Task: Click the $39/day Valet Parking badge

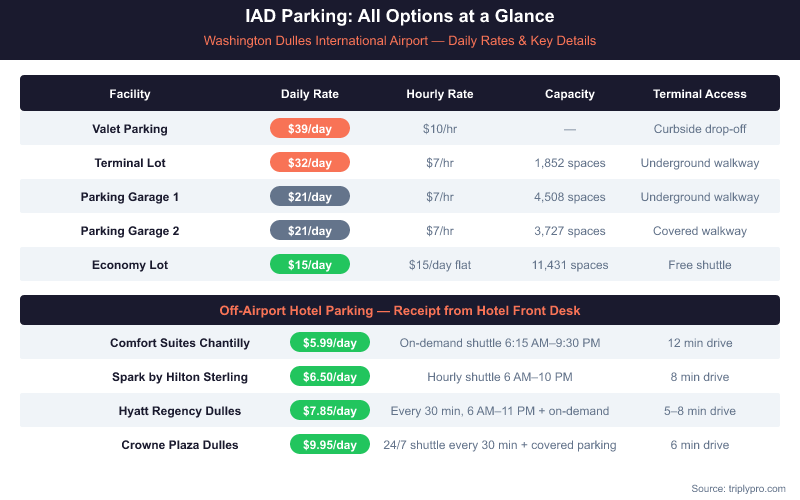Action: (x=309, y=129)
